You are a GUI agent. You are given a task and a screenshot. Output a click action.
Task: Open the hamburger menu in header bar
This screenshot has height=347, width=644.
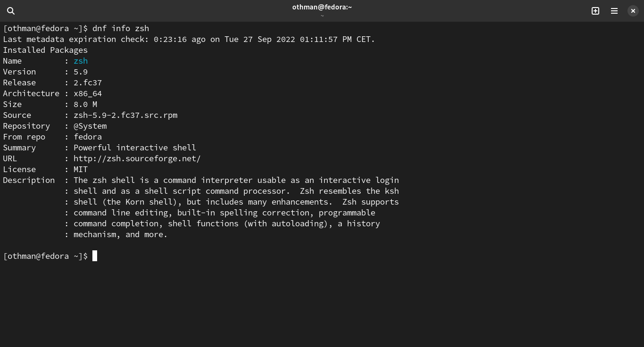point(614,11)
